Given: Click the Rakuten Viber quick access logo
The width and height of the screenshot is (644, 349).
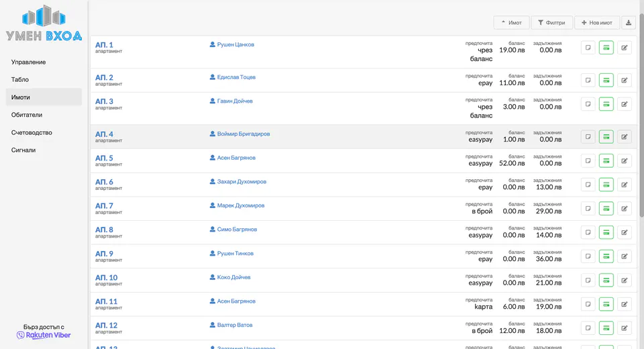Looking at the screenshot, I should [44, 335].
